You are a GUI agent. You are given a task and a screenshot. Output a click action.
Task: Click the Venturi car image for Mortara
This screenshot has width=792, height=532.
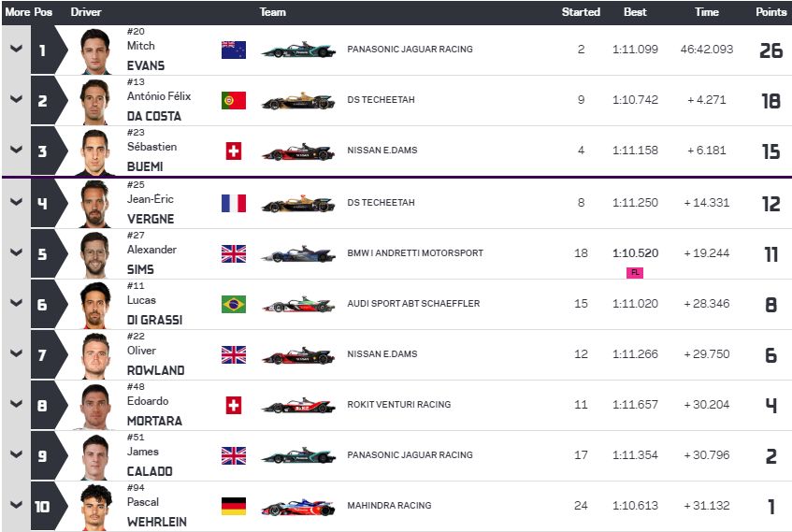click(x=298, y=405)
